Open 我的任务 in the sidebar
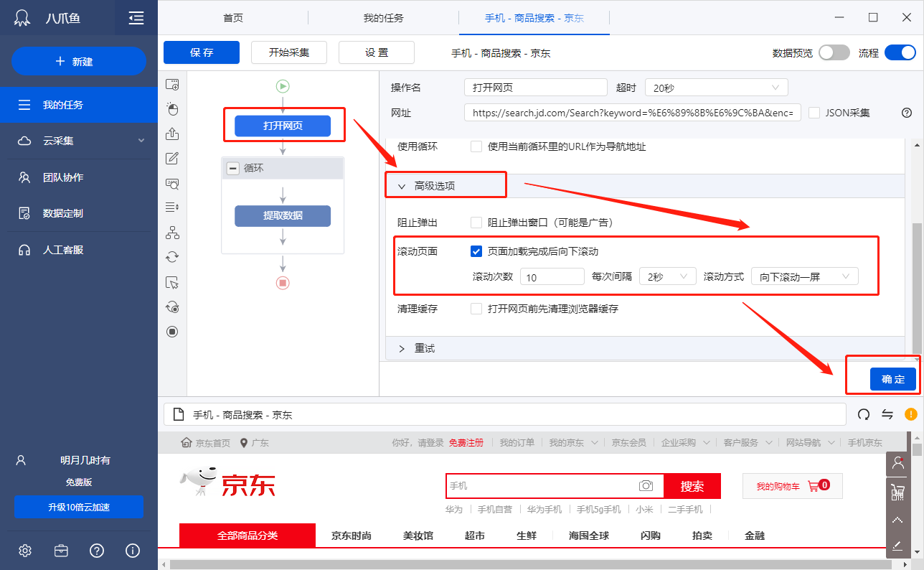The width and height of the screenshot is (924, 570). click(79, 105)
